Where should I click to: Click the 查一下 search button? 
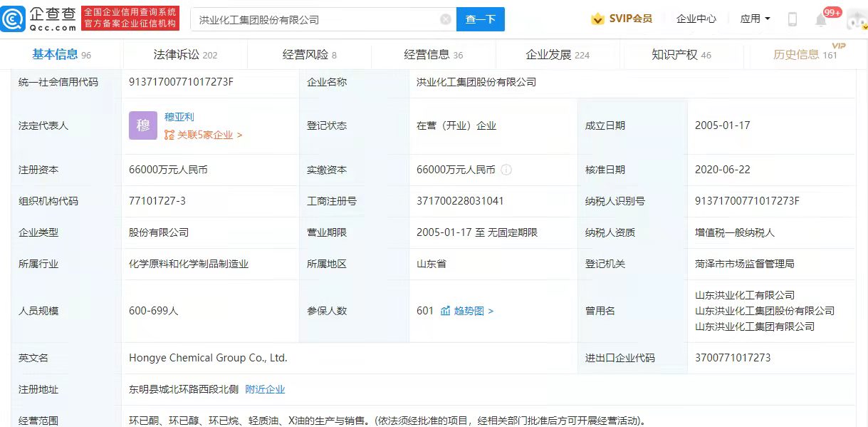tap(481, 19)
